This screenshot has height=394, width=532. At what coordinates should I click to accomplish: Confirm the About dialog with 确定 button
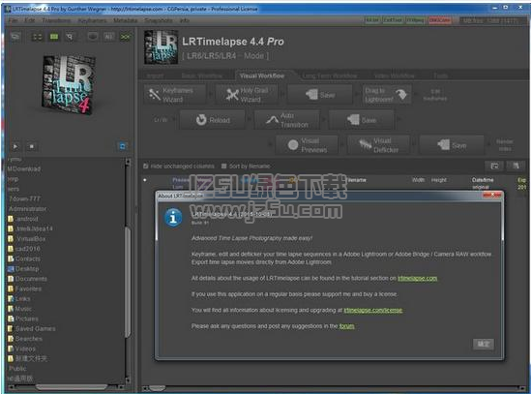click(484, 344)
